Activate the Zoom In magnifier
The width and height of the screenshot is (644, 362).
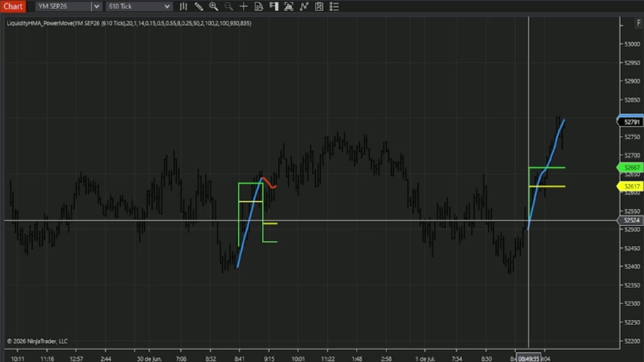click(x=213, y=7)
